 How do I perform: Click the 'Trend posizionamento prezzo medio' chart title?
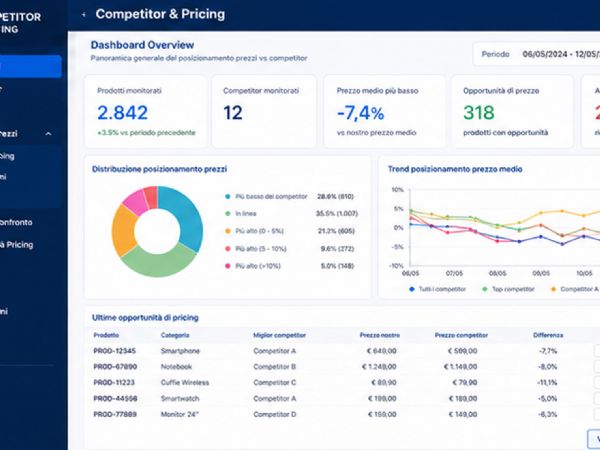click(x=455, y=169)
